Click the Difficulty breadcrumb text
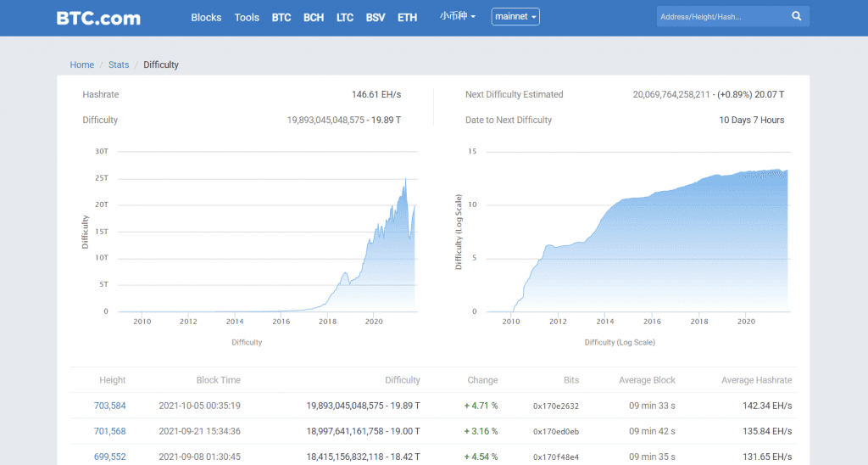 (x=161, y=64)
